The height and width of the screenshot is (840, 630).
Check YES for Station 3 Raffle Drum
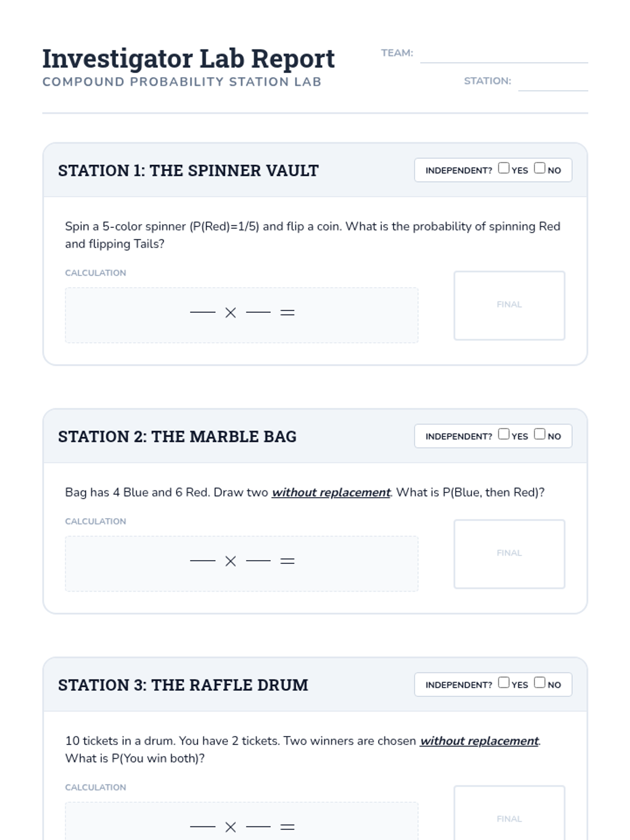tap(503, 682)
